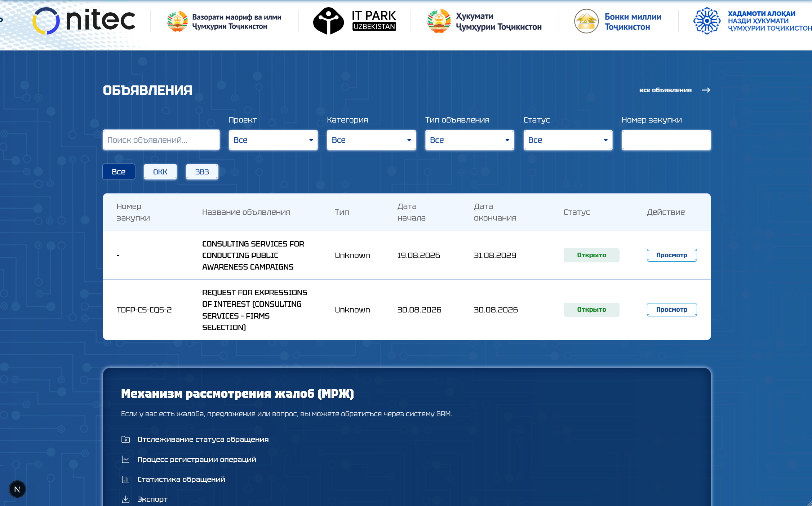Expand the Проект dropdown
The width and height of the screenshot is (812, 506).
273,140
